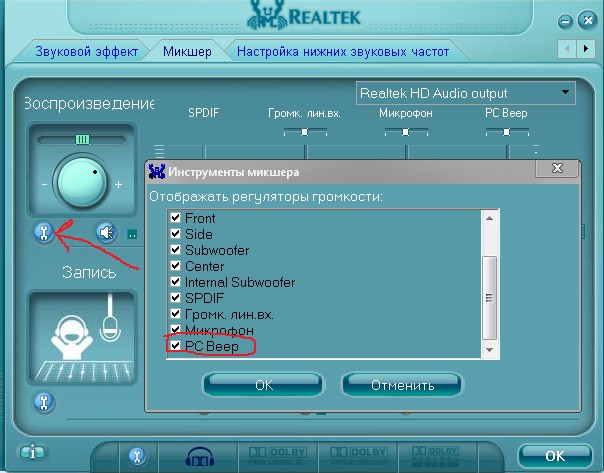
Task: Adjust the playback balance slider handle
Action: [82, 139]
